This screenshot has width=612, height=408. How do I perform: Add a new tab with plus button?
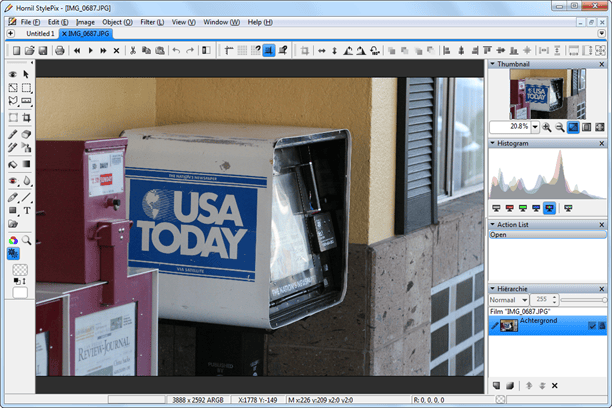(11, 34)
